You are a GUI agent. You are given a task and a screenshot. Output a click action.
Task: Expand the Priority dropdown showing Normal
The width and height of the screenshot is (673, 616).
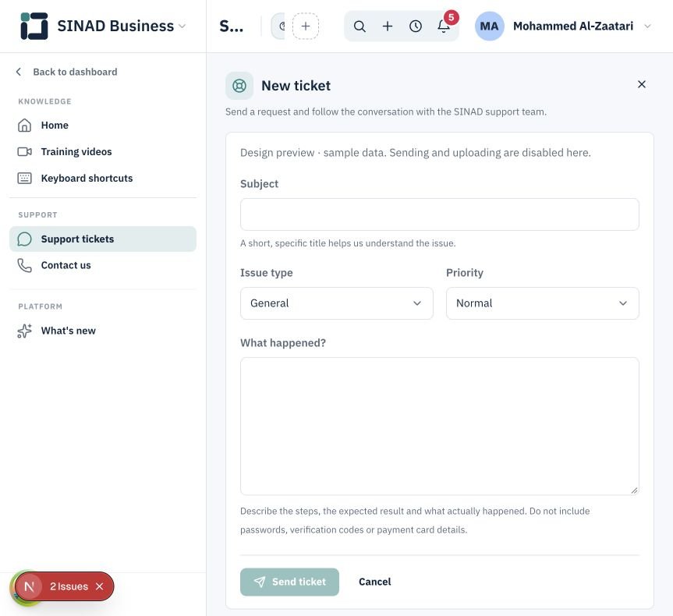pos(543,303)
